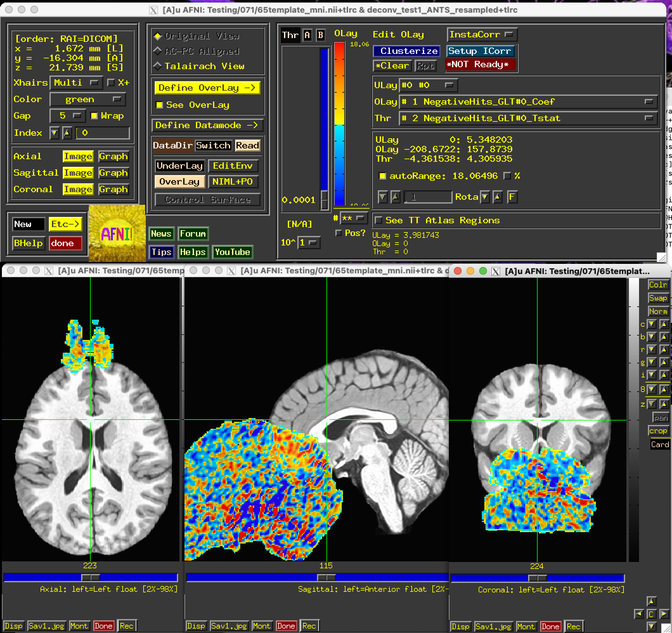Viewport: 672px width, 633px height.
Task: Open the Sagittal Graph viewer
Action: (113, 173)
